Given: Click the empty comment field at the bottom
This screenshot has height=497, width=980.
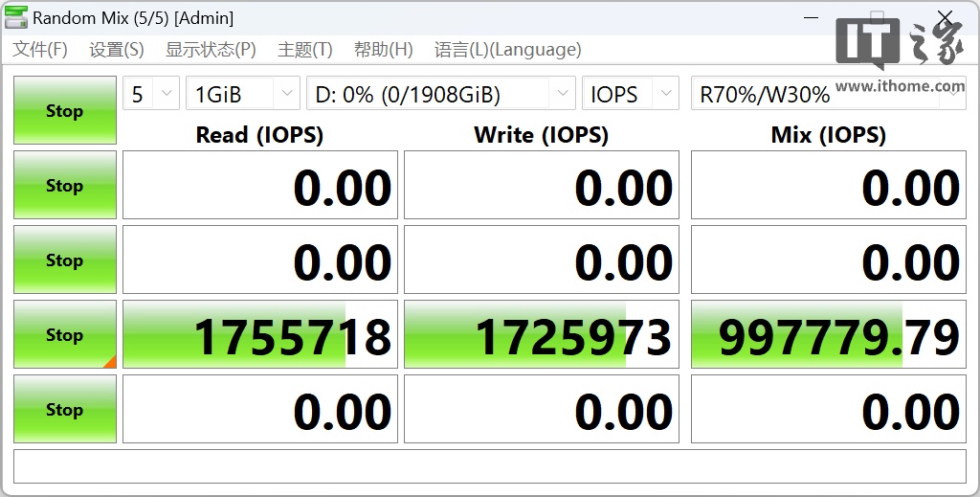Looking at the screenshot, I should (x=489, y=466).
